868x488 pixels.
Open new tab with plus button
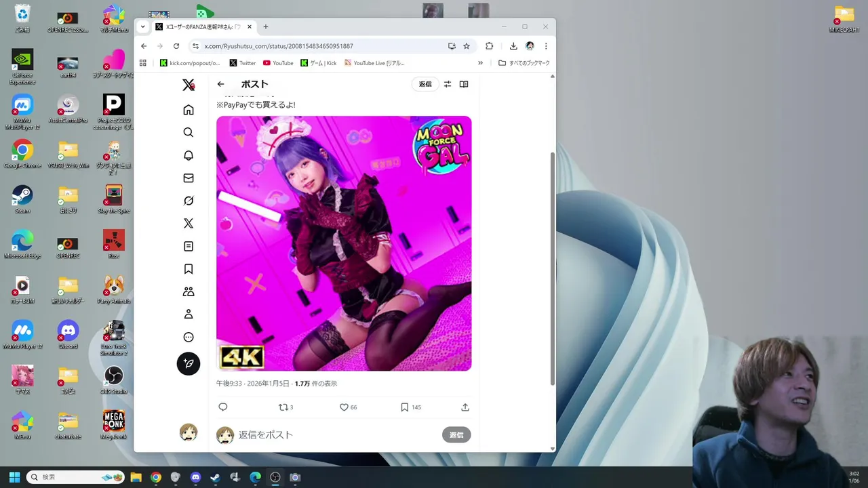point(266,27)
